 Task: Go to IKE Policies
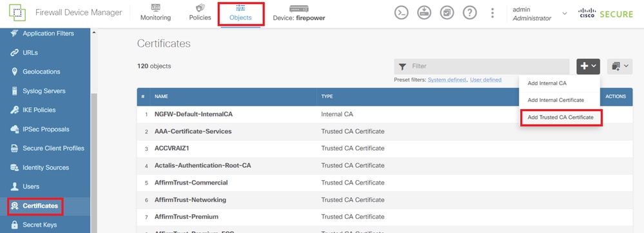click(x=39, y=110)
